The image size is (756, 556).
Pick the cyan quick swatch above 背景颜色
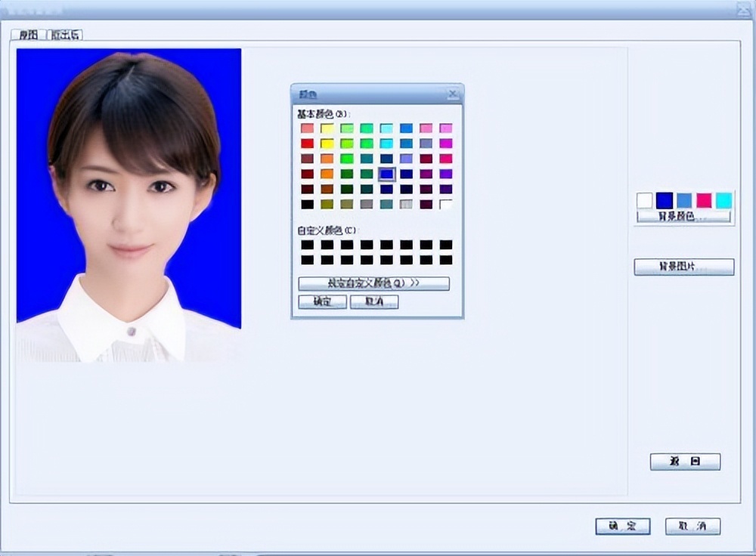(723, 200)
